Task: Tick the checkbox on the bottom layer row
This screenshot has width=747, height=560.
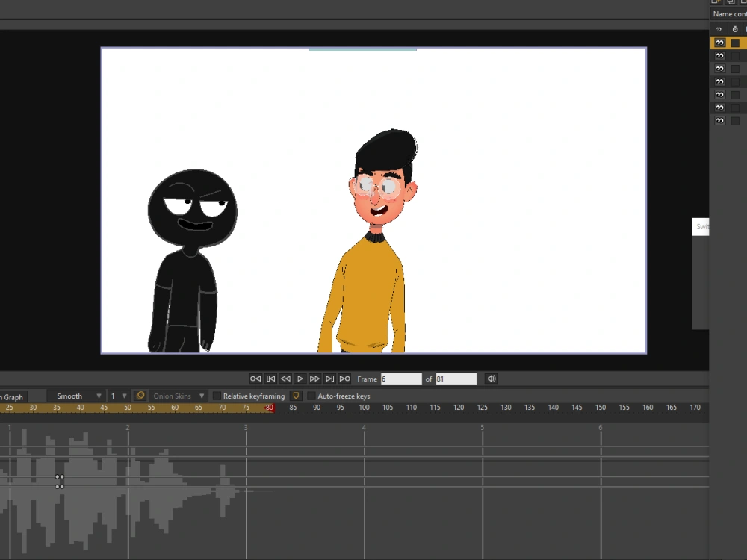Action: point(735,121)
